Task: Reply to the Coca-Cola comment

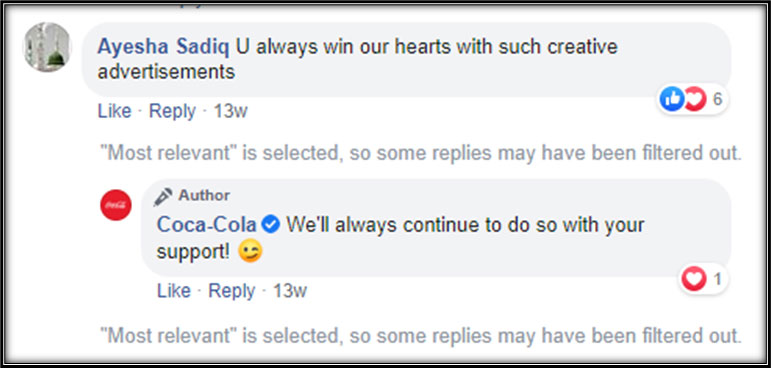Action: (232, 291)
